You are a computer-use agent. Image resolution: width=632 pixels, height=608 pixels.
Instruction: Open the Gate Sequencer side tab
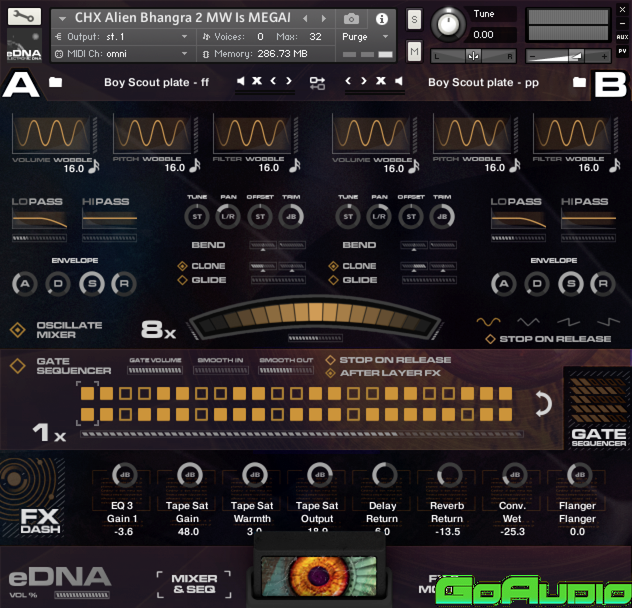click(598, 408)
